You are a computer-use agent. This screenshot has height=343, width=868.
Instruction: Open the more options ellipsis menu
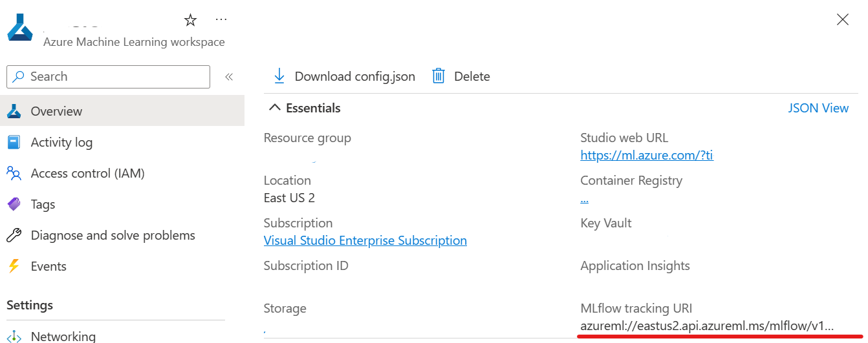click(x=221, y=20)
